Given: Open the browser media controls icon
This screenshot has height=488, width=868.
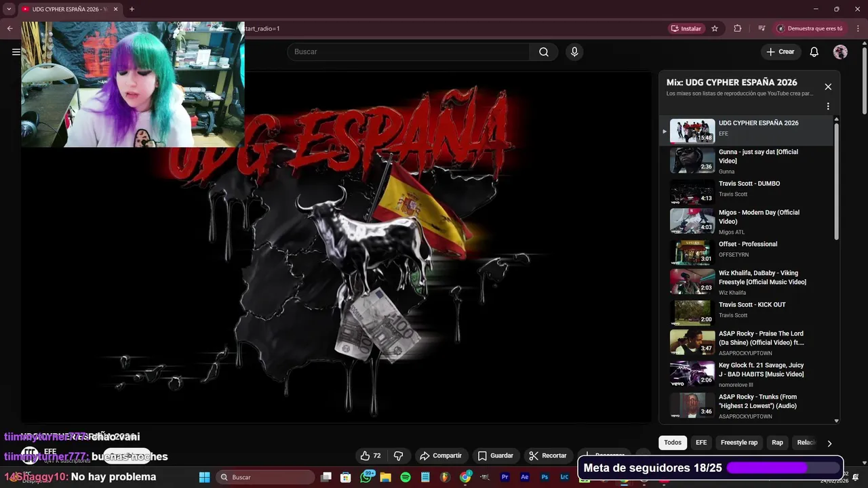Looking at the screenshot, I should pos(762,28).
